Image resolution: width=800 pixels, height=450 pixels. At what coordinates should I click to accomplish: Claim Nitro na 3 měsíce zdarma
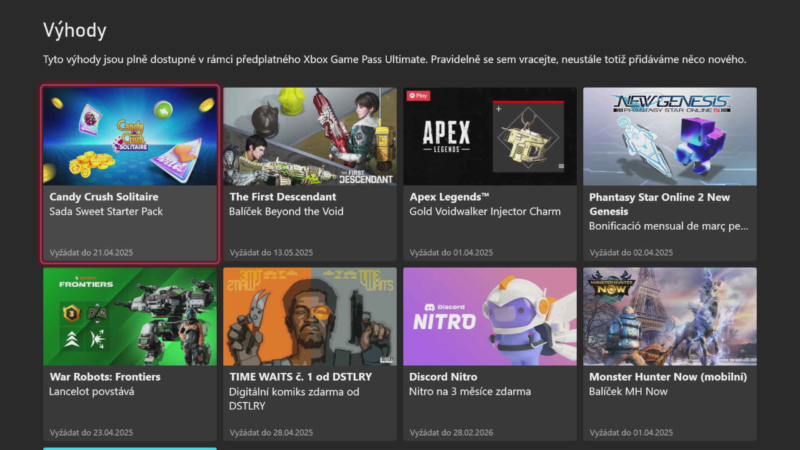(x=470, y=392)
